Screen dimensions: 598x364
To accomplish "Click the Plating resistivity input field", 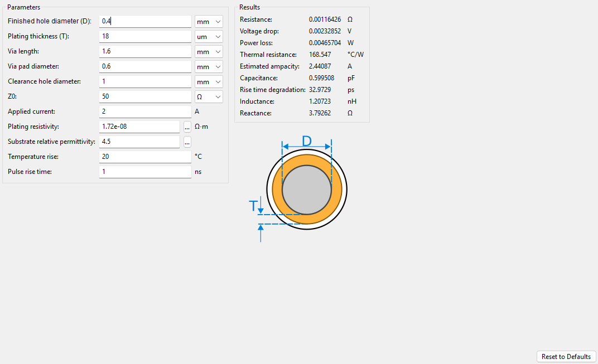I will coord(139,127).
